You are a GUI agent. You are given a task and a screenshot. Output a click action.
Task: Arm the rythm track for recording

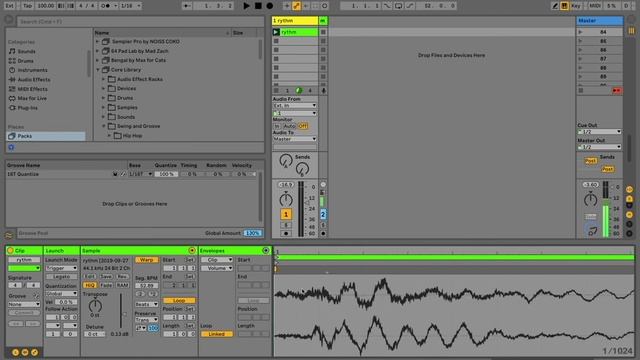point(286,233)
